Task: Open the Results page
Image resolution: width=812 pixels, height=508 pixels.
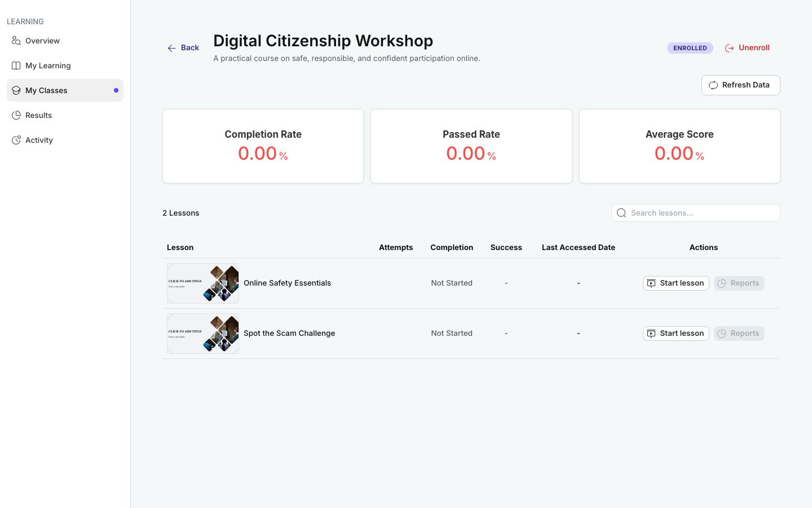Action: click(65, 115)
